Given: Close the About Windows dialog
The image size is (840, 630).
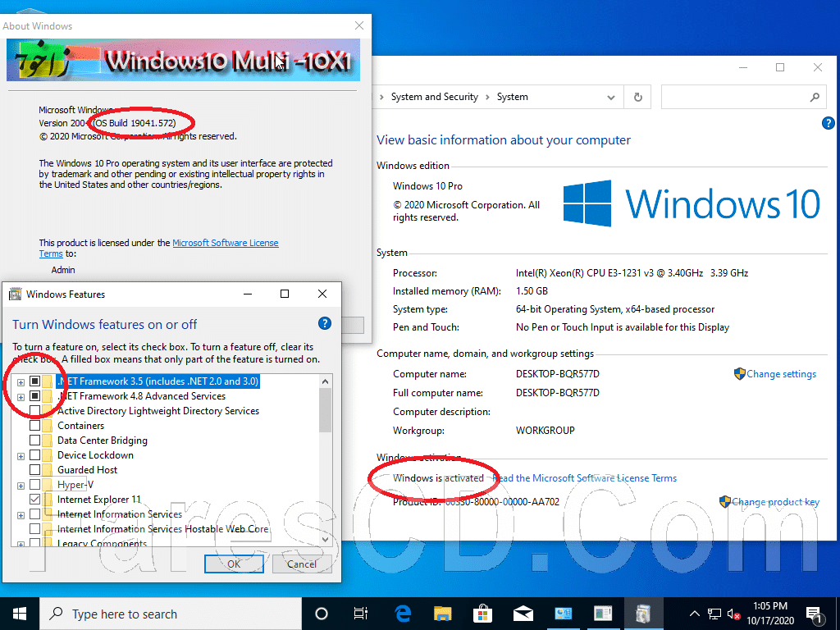Looking at the screenshot, I should pos(359,25).
